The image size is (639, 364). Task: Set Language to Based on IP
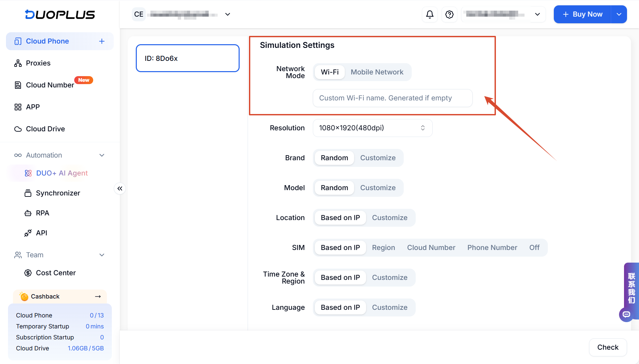point(340,307)
